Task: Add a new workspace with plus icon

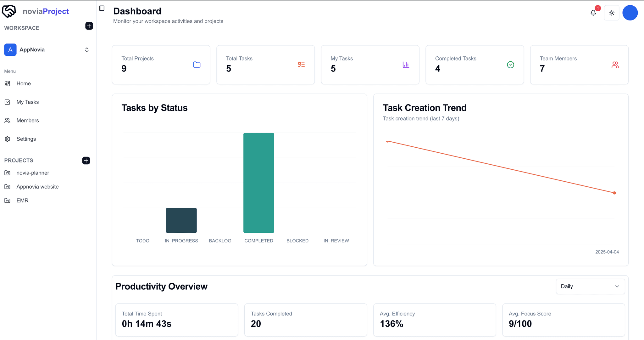Action: pyautogui.click(x=89, y=26)
